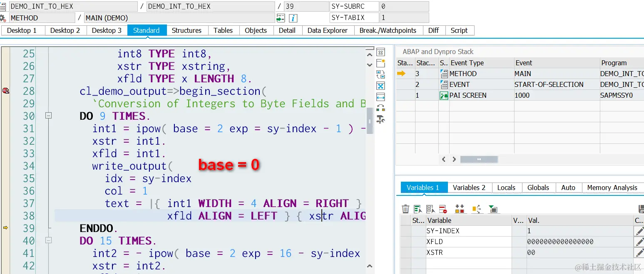Image resolution: width=644 pixels, height=274 pixels.
Task: Switch to the Globals tab
Action: click(x=539, y=188)
